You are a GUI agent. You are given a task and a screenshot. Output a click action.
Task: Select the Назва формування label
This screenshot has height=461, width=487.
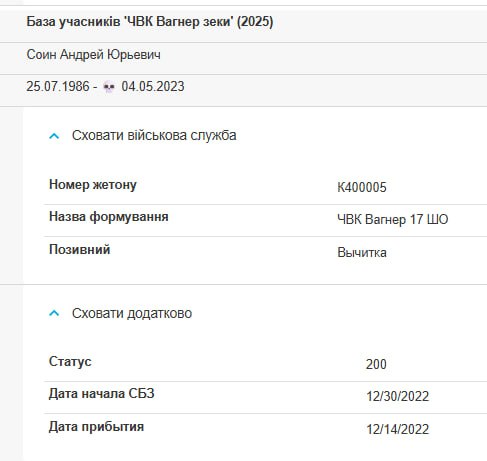pyautogui.click(x=109, y=217)
